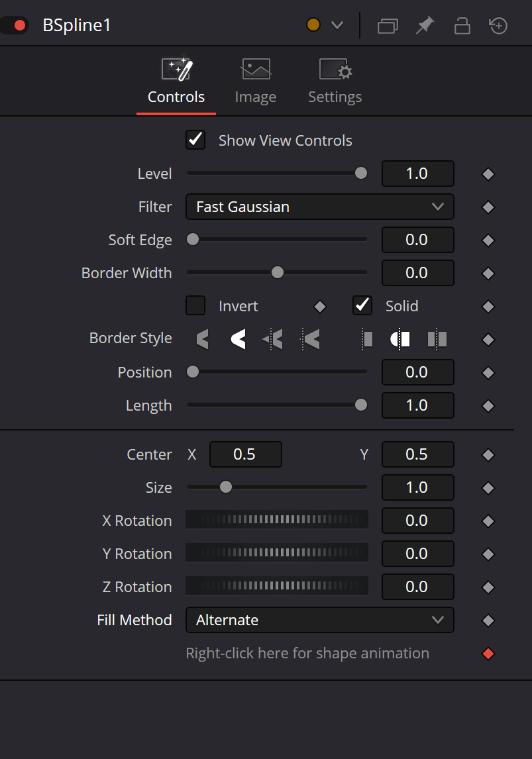Screen dimensions: 532x759
Task: Add keyframe for Soft Edge
Action: click(488, 240)
